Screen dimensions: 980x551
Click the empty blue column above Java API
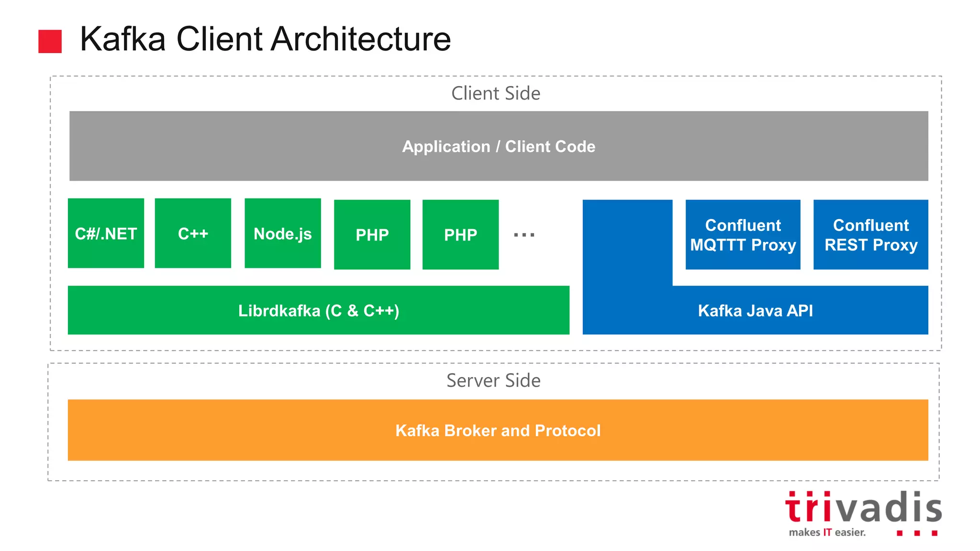pos(627,242)
